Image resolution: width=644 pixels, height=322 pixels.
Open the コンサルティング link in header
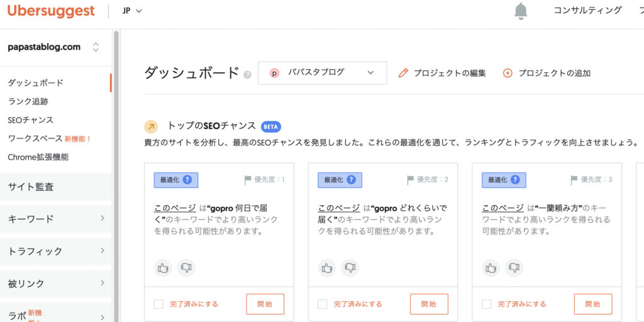[x=587, y=11]
